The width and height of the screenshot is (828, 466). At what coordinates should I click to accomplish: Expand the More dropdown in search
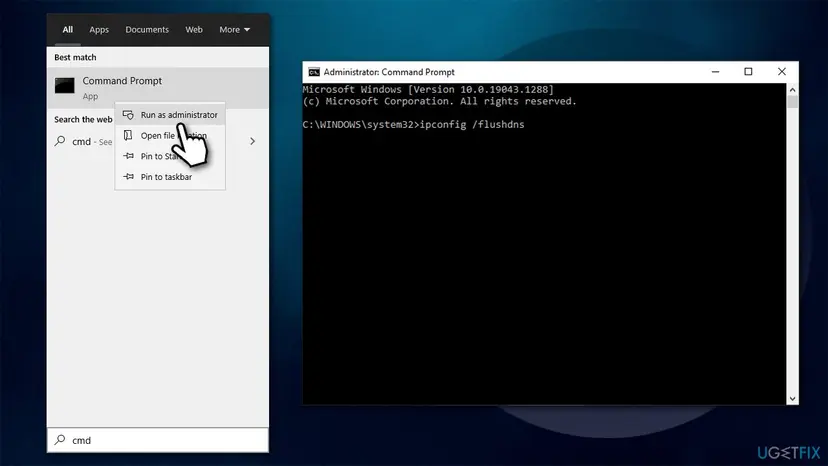234,30
